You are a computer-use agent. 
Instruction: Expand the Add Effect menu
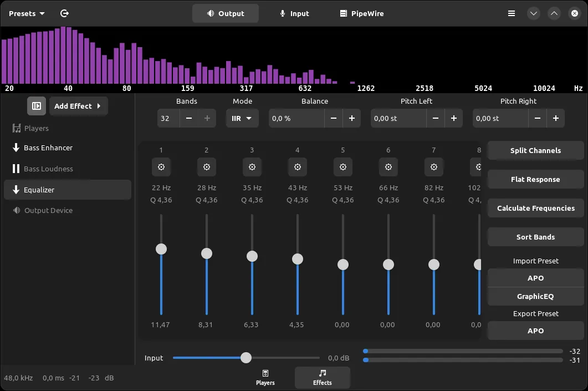[x=78, y=106]
